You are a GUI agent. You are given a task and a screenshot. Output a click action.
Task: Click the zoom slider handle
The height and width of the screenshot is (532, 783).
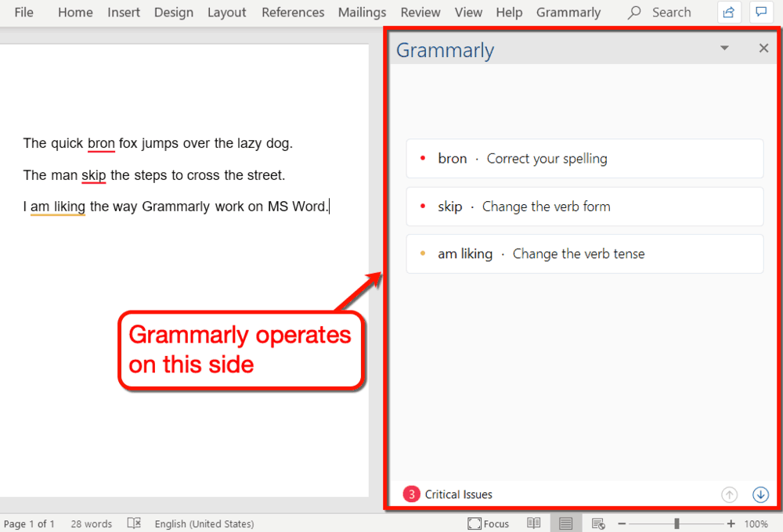[x=677, y=523]
